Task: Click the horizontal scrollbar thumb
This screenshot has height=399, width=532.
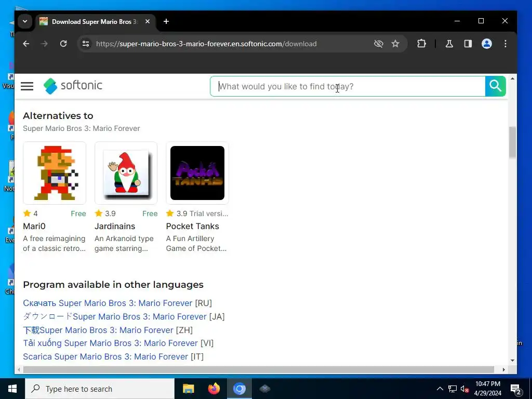Action: (259, 369)
